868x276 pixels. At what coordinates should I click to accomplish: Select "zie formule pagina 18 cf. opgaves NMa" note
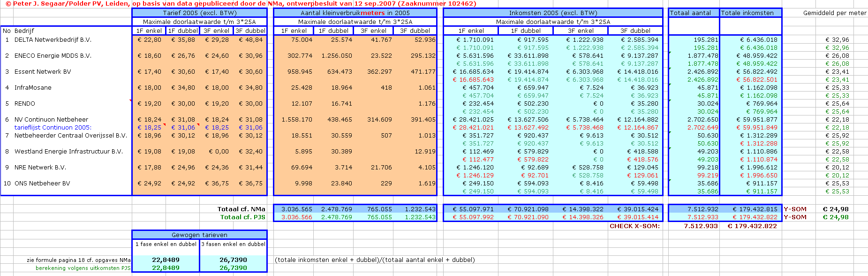click(79, 260)
